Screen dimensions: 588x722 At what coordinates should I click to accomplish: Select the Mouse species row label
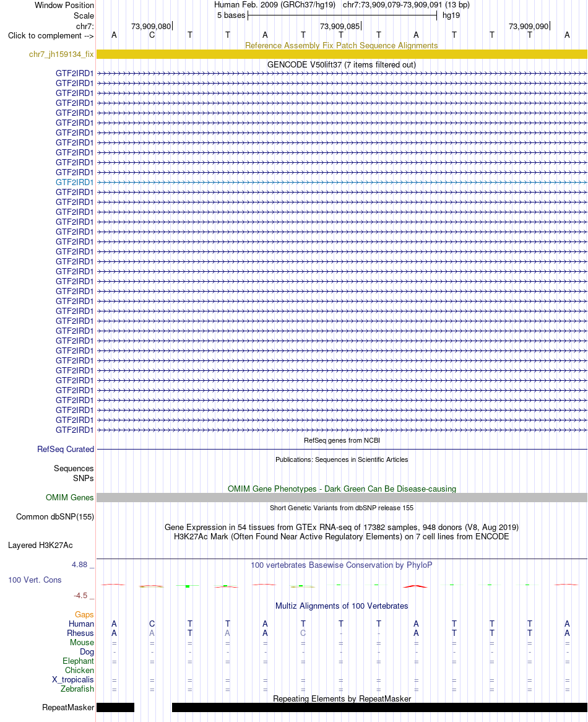click(82, 642)
